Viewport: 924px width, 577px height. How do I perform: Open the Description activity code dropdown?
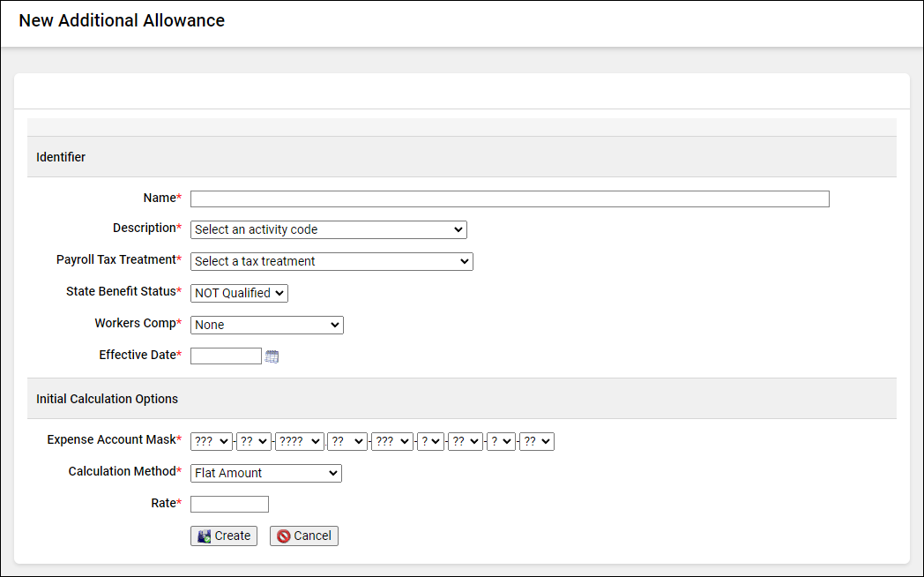point(328,229)
